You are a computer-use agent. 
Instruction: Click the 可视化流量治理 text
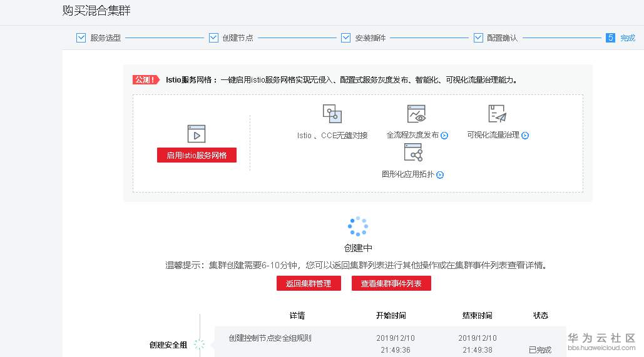point(493,135)
